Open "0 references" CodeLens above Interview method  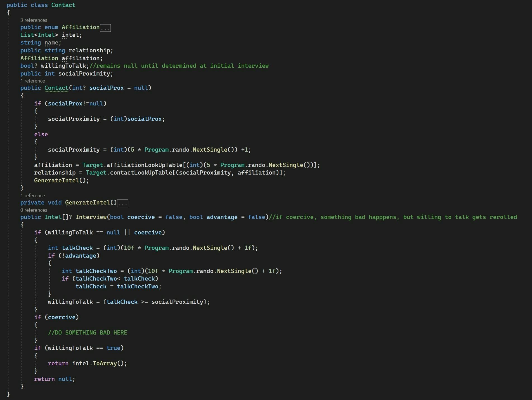click(34, 210)
